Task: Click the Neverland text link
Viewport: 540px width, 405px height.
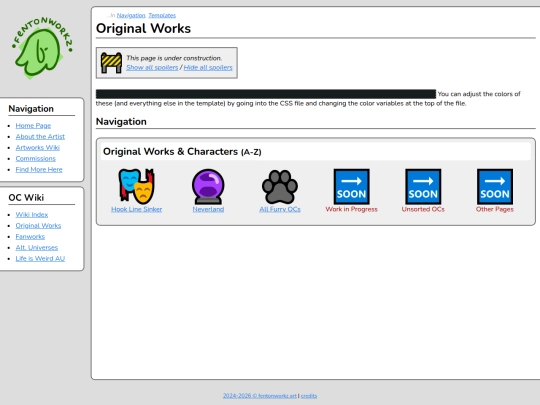Action: coord(208,209)
